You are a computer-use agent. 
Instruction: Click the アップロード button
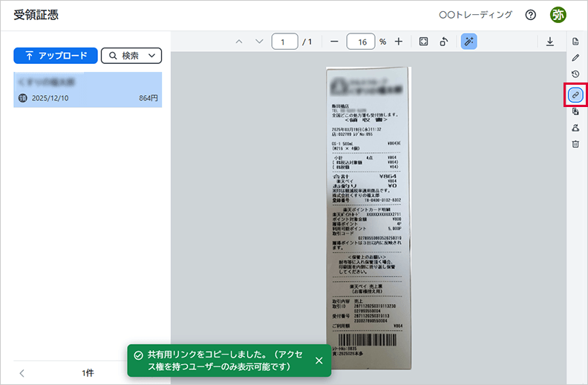click(56, 56)
